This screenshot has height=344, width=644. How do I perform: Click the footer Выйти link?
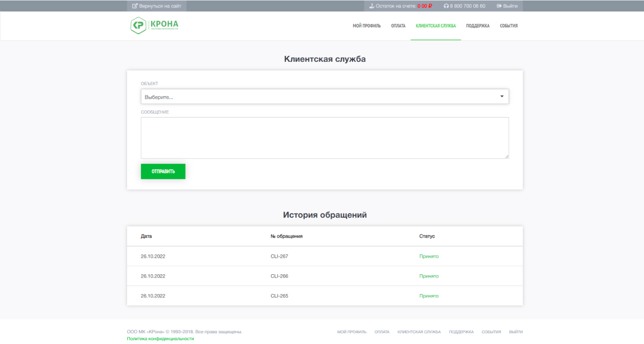pyautogui.click(x=516, y=332)
